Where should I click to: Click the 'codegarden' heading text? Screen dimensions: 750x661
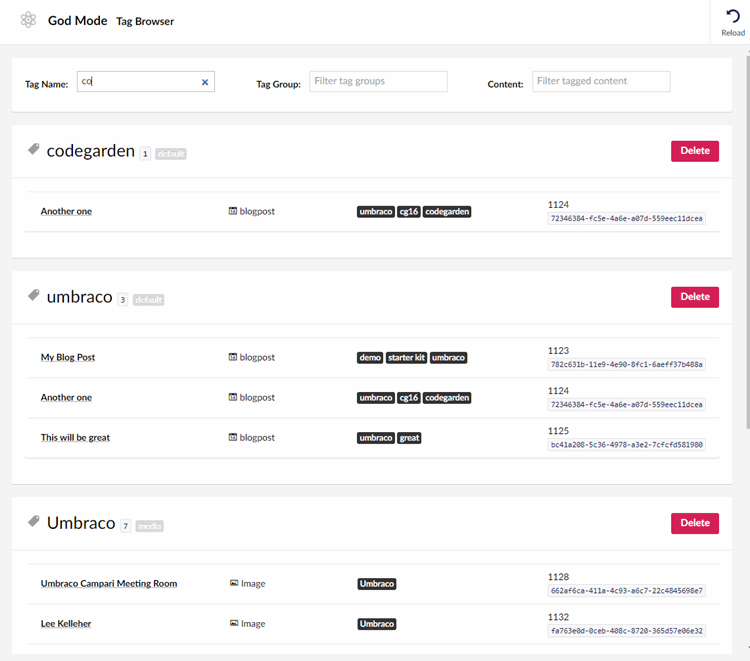(x=90, y=151)
